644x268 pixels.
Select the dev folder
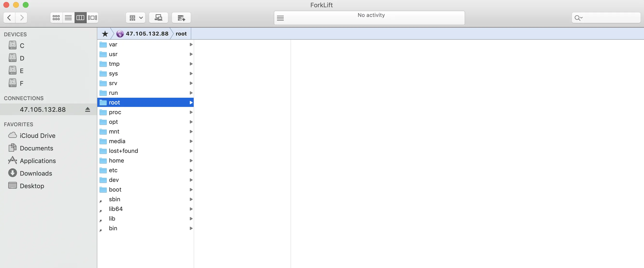pos(146,180)
